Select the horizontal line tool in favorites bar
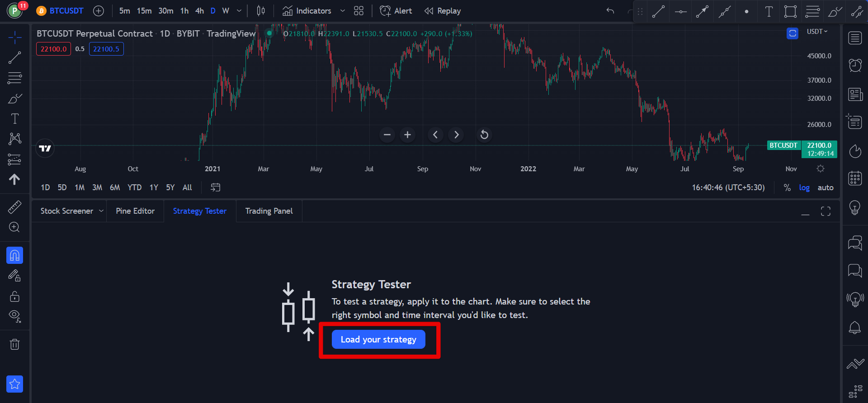Viewport: 868px width, 403px height. (x=680, y=12)
